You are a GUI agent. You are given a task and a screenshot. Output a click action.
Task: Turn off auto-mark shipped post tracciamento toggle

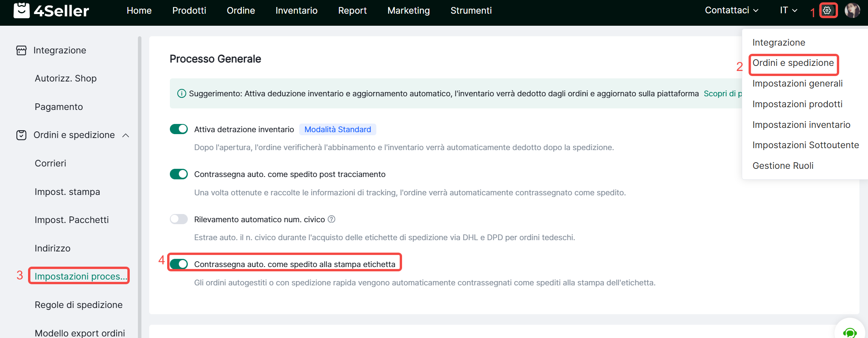tap(179, 174)
